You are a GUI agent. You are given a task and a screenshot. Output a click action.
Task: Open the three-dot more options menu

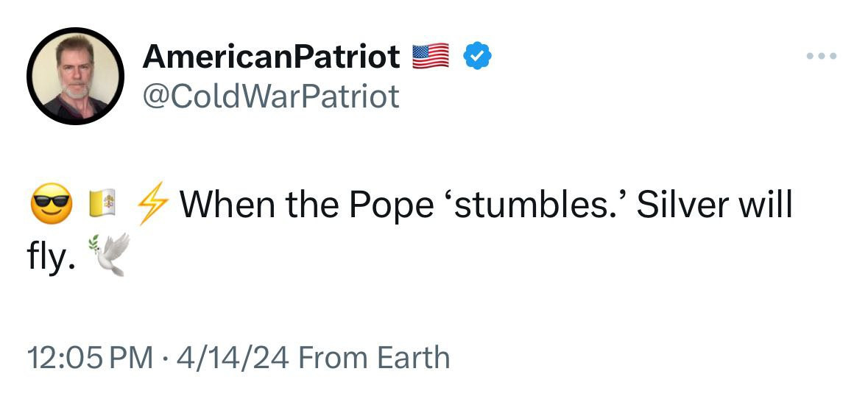coord(821,56)
